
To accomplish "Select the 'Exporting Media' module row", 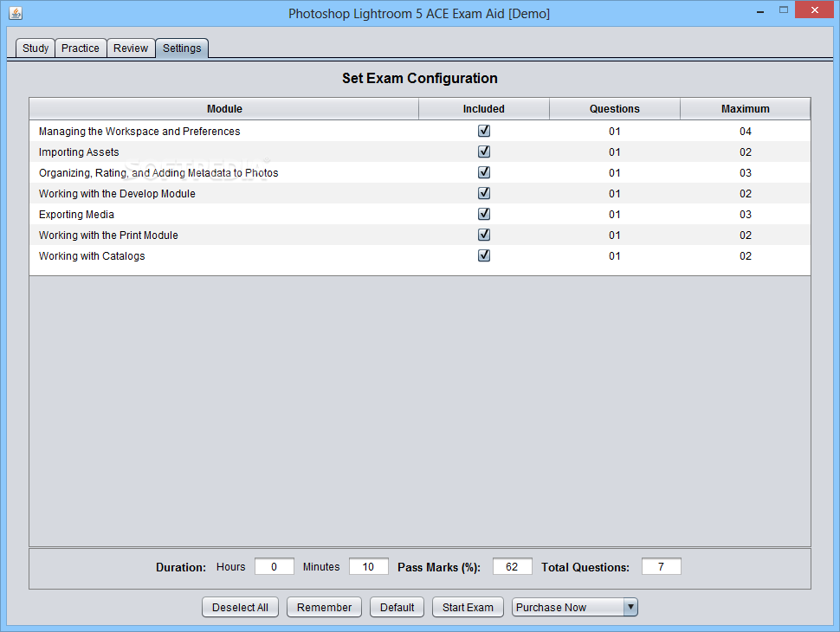I will click(419, 214).
